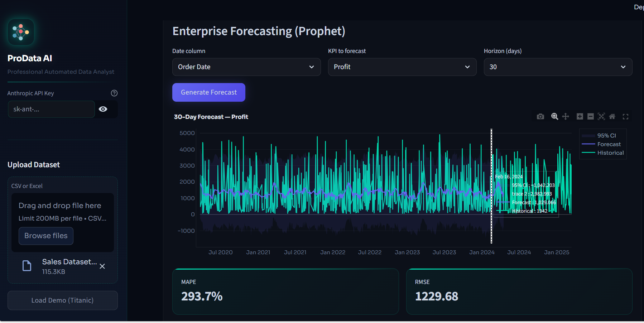Zoom out on the forecast chart
Screen dimensions: 644x323
point(591,116)
